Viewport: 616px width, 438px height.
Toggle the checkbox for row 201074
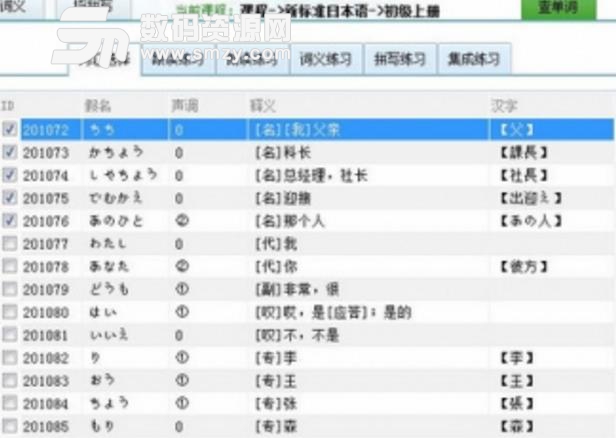[x=9, y=175]
